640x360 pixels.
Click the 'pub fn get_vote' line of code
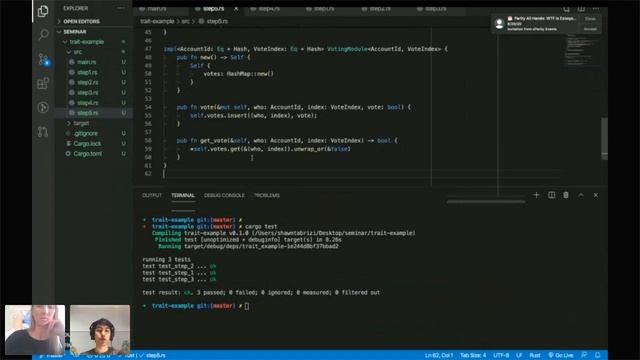click(x=287, y=140)
